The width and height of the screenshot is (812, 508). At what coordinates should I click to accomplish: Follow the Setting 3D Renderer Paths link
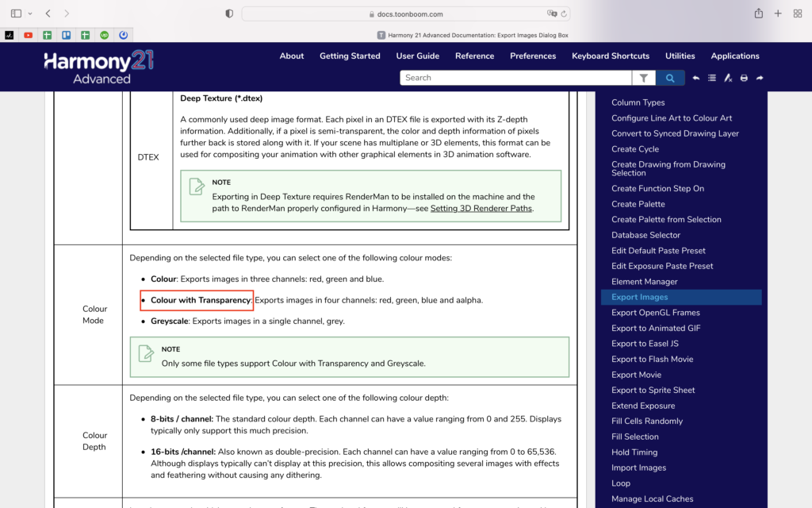point(481,209)
